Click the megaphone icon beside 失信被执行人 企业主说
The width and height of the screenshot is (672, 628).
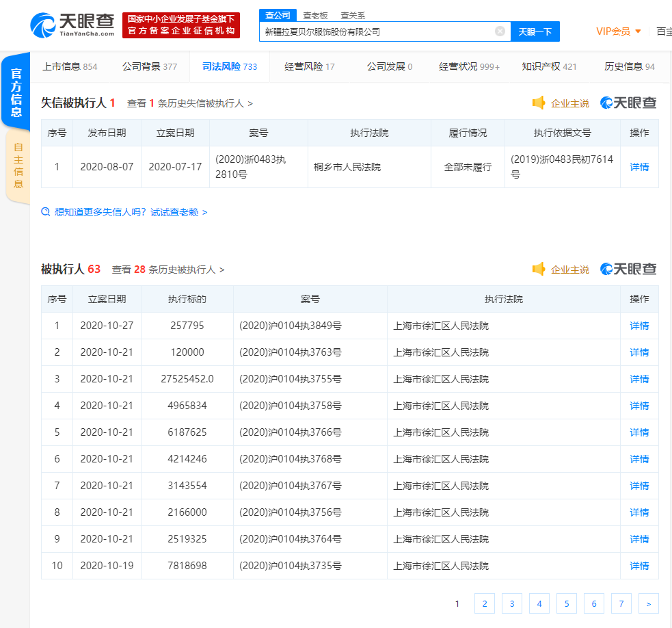click(x=538, y=103)
